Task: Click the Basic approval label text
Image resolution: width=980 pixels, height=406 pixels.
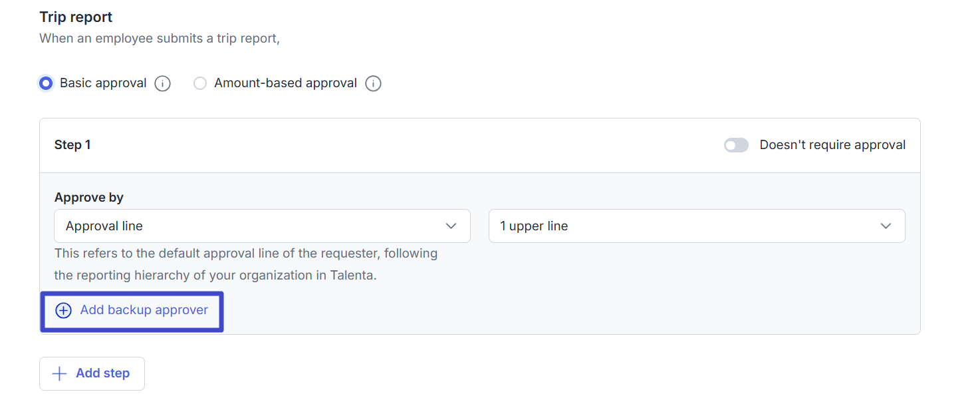Action: [103, 83]
